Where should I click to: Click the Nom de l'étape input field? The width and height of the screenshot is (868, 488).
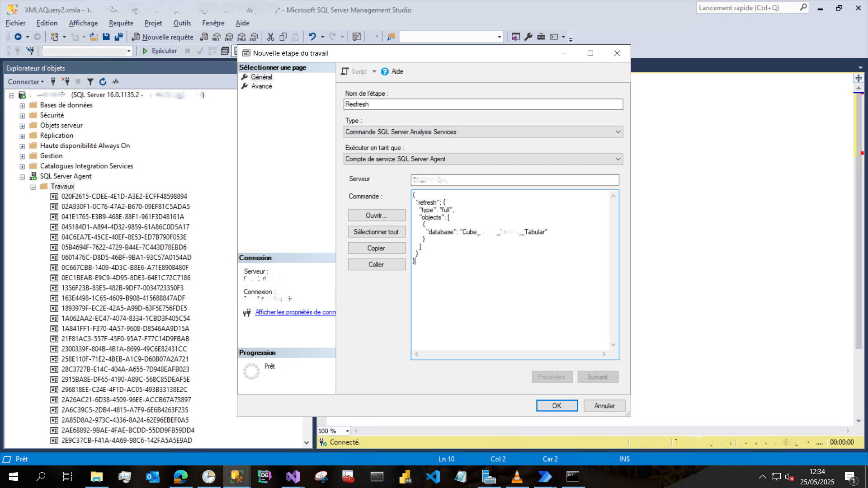(x=483, y=104)
